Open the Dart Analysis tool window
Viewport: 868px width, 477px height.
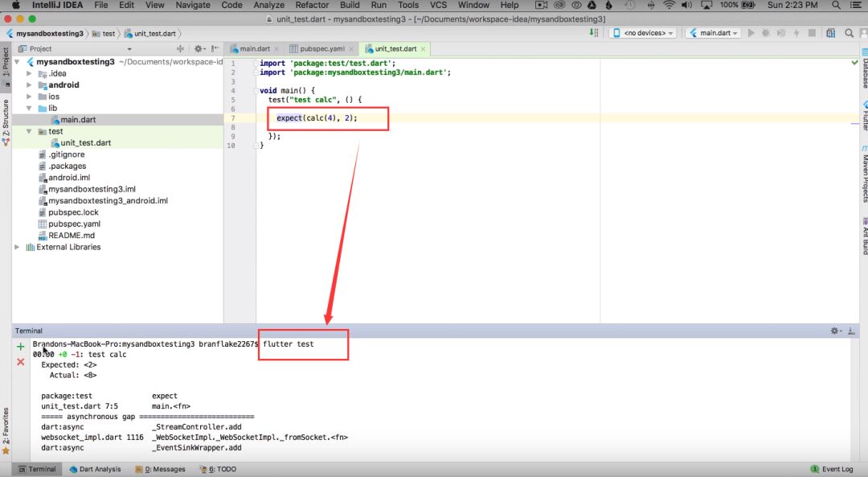[x=95, y=469]
